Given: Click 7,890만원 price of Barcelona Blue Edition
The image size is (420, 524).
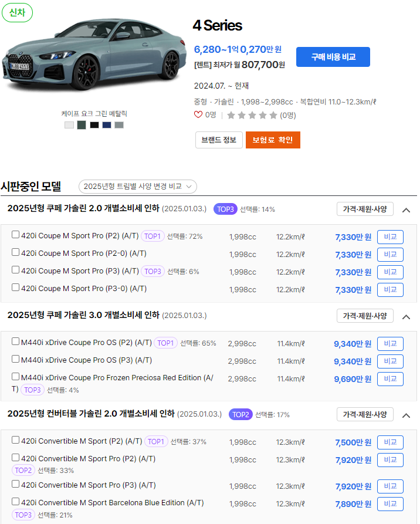Looking at the screenshot, I should point(353,504).
